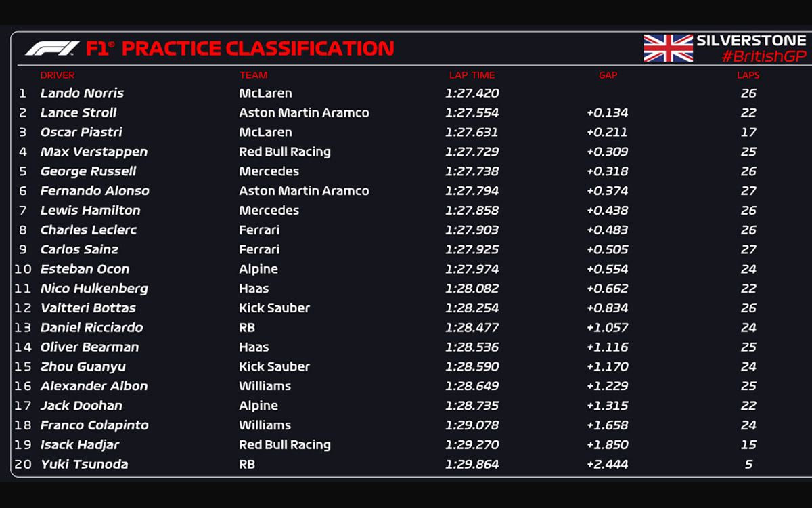
Task: Click the Ferrari team name beside Charles Leclerc
Action: 259,230
